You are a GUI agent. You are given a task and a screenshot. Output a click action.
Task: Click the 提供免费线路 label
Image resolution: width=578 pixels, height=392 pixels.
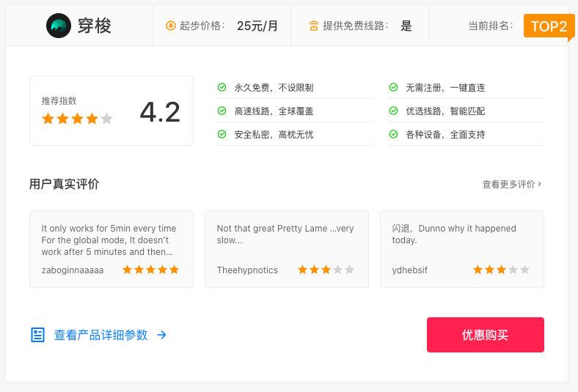[356, 26]
